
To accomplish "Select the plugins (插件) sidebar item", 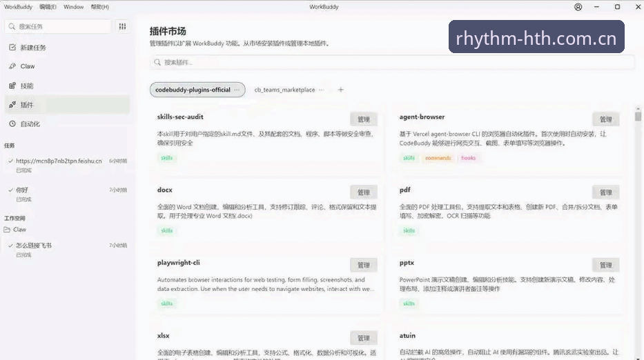I will [68, 105].
